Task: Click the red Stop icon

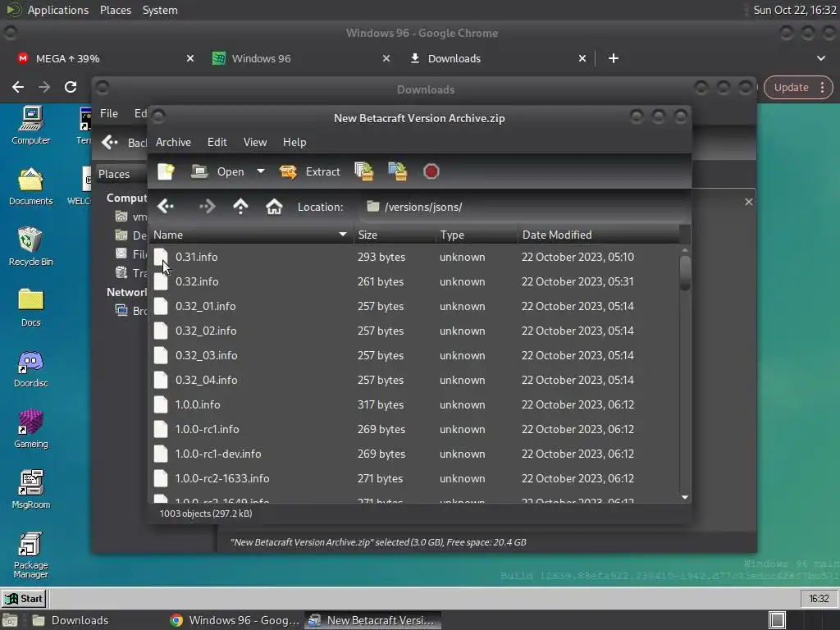Action: 431,171
